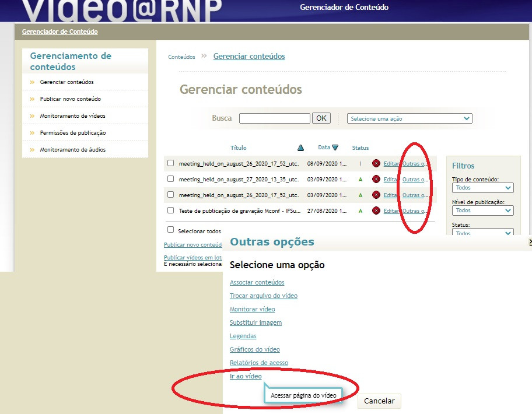Open Permissões de publicação in sidebar

pos(72,133)
